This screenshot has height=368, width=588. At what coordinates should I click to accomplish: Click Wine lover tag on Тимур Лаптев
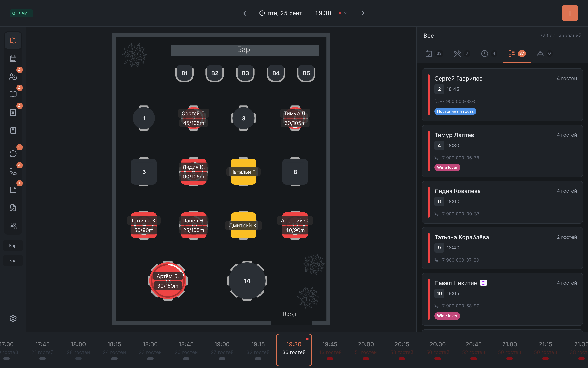click(447, 167)
